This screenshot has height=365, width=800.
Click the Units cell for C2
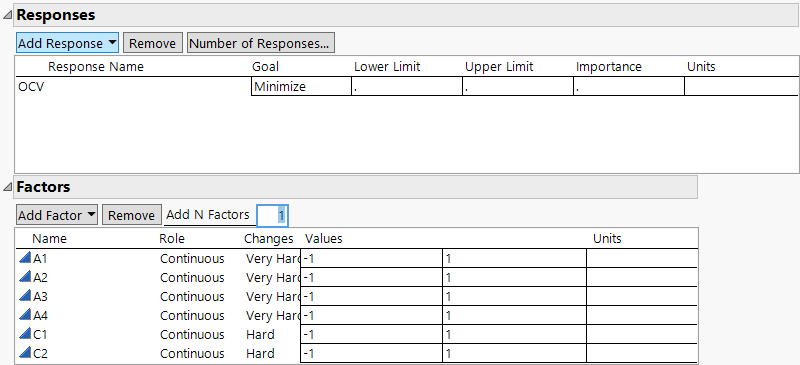pyautogui.click(x=642, y=354)
